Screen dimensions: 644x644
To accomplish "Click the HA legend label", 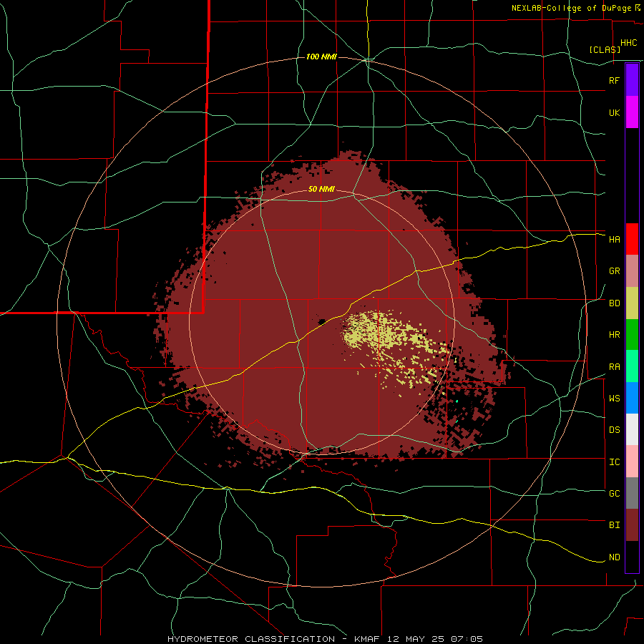I will click(614, 239).
